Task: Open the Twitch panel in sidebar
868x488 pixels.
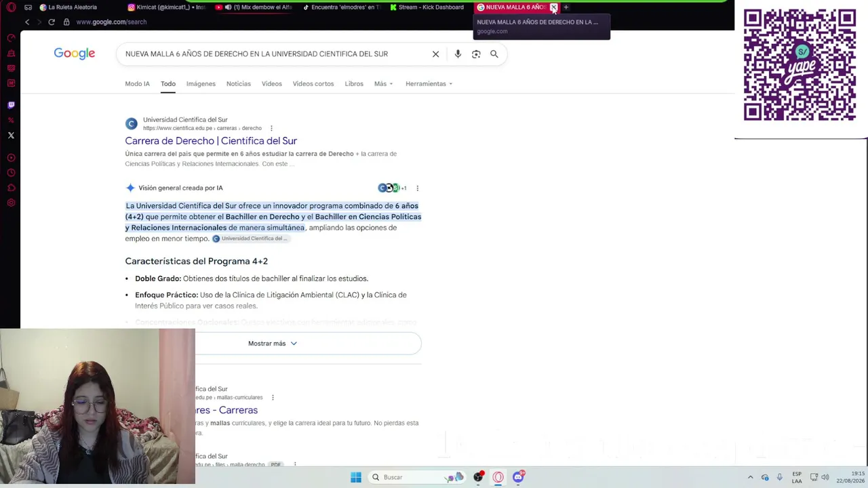Action: point(11,105)
